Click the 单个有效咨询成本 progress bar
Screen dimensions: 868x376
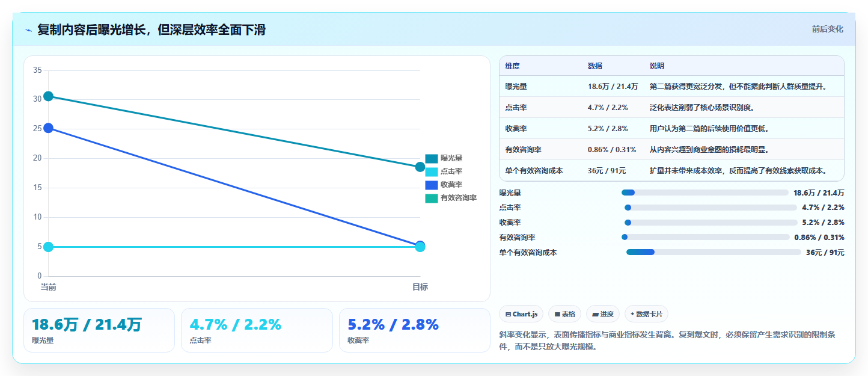pos(714,252)
